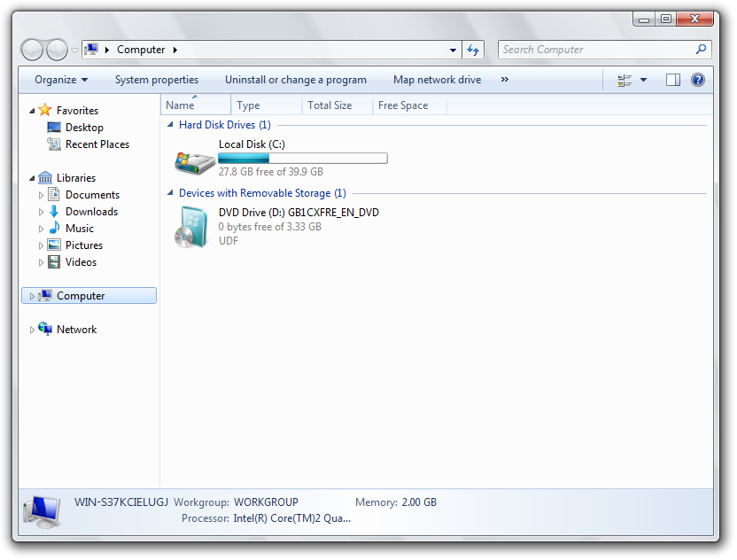The height and width of the screenshot is (560, 737).
Task: Click Map network drive
Action: tap(437, 80)
